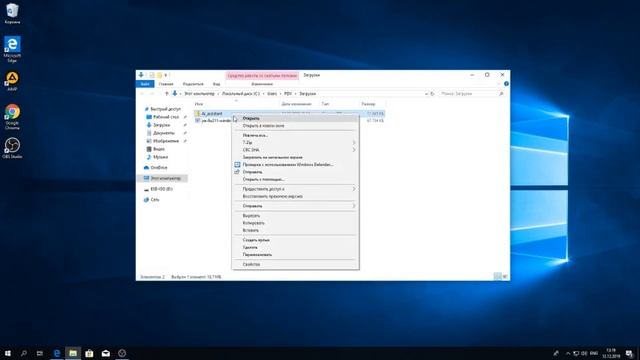The image size is (640, 360).
Task: Launch Google Chrome from the desktop
Action: pos(12,117)
